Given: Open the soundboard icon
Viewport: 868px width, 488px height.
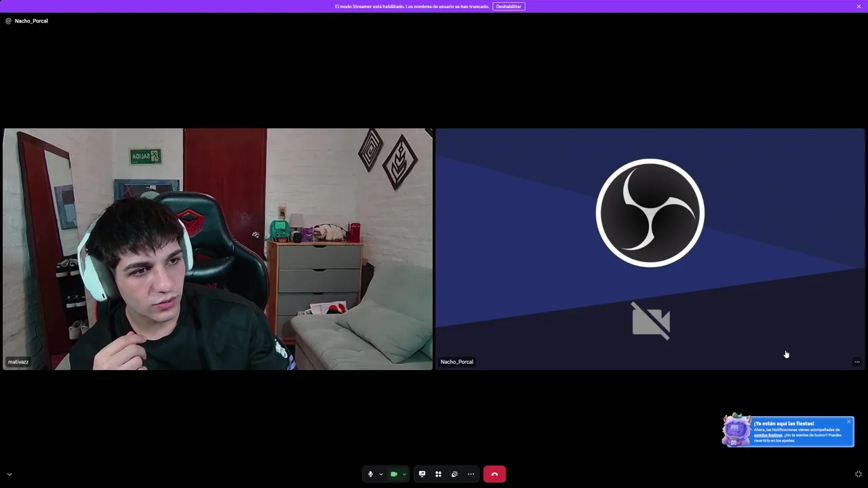Looking at the screenshot, I should pyautogui.click(x=454, y=474).
